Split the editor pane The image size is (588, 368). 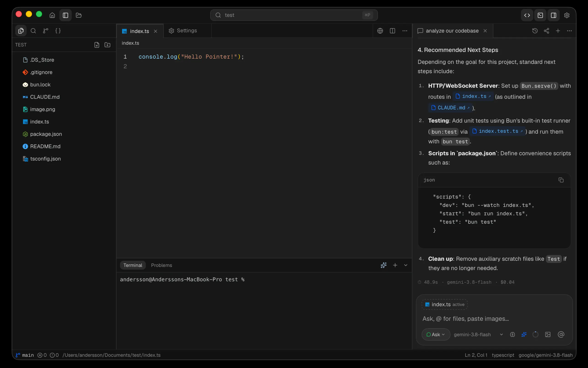coord(392,31)
